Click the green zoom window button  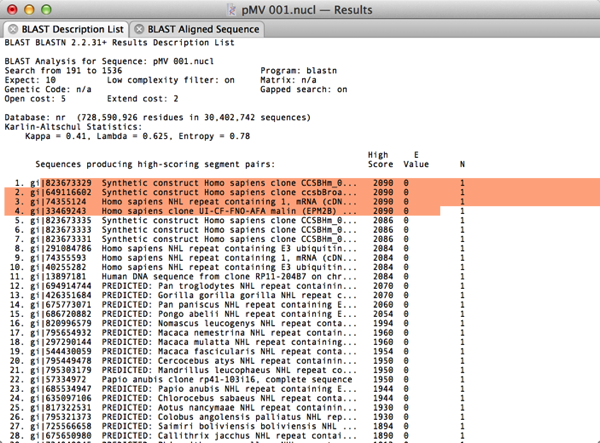pyautogui.click(x=45, y=9)
